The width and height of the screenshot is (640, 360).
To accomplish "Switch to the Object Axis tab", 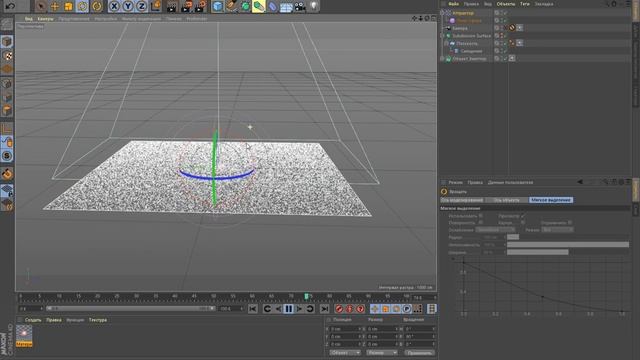I will [x=506, y=200].
